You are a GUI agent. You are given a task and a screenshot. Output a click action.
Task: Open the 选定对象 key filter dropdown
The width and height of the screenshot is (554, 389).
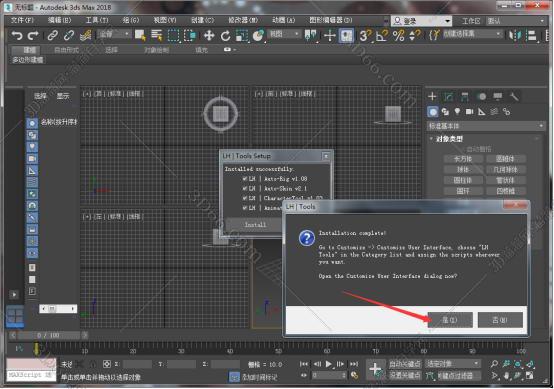point(453,364)
